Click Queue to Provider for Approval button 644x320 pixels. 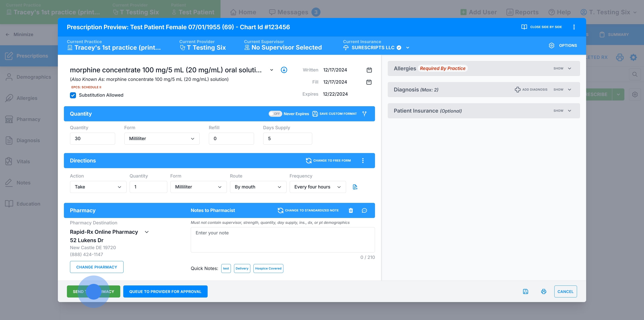coord(165,291)
